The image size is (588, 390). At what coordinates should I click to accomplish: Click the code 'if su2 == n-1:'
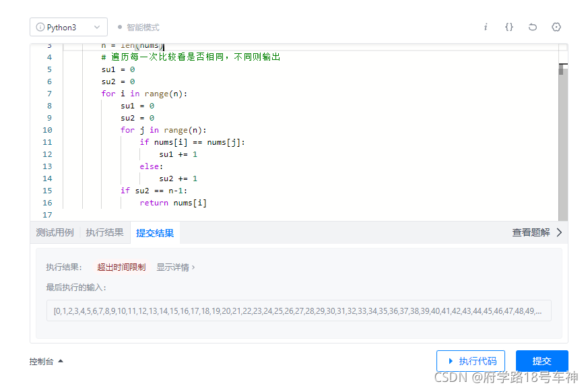pyautogui.click(x=154, y=191)
